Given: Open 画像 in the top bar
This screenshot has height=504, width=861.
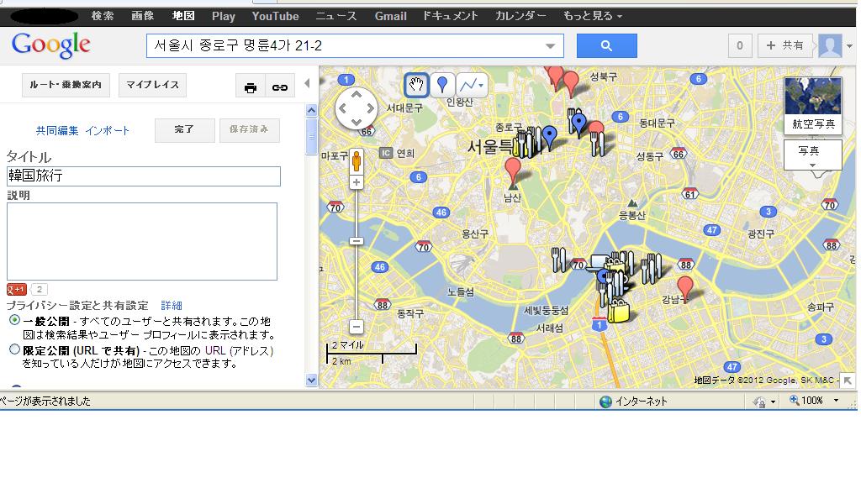Looking at the screenshot, I should 143,16.
